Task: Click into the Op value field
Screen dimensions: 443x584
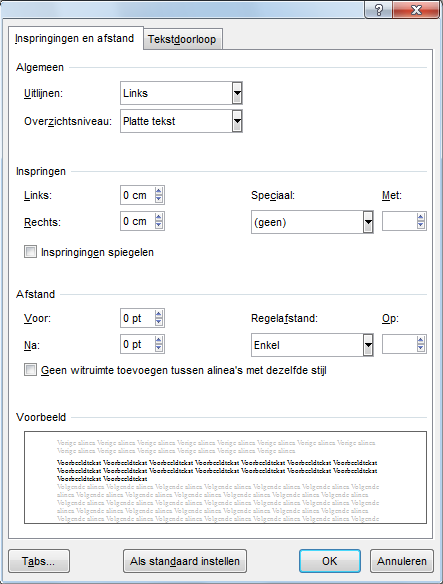Action: [399, 344]
